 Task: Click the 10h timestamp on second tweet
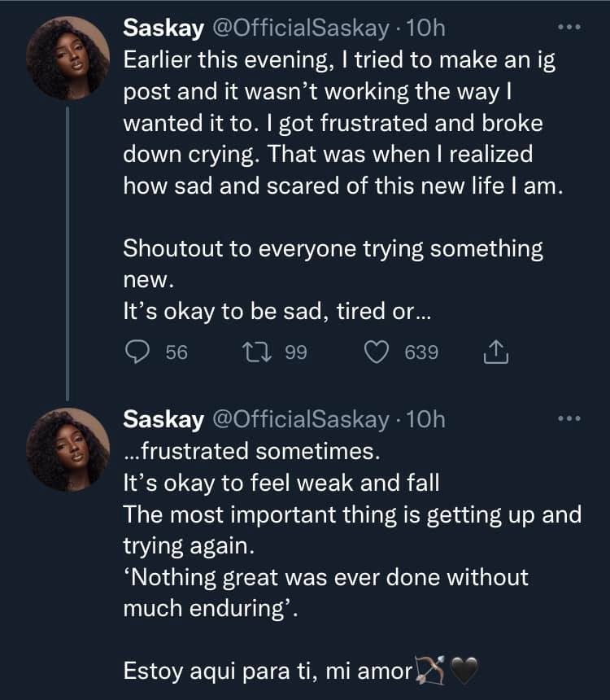425,419
